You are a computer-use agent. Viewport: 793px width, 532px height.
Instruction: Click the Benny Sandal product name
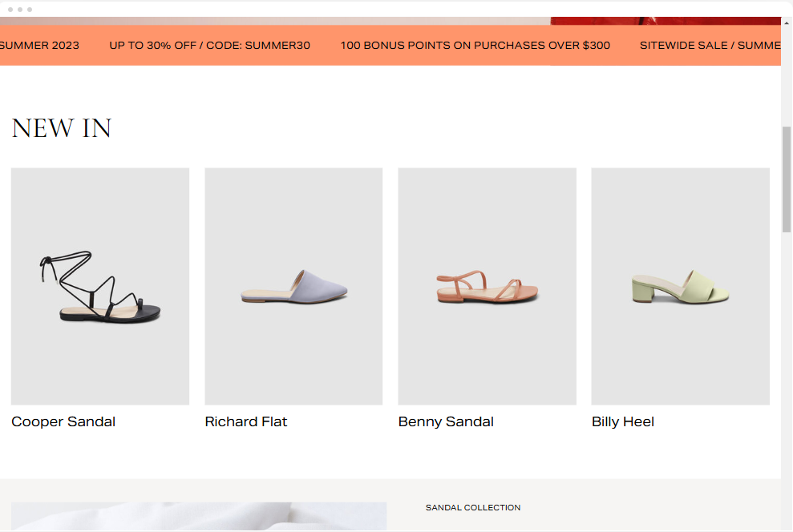446,422
